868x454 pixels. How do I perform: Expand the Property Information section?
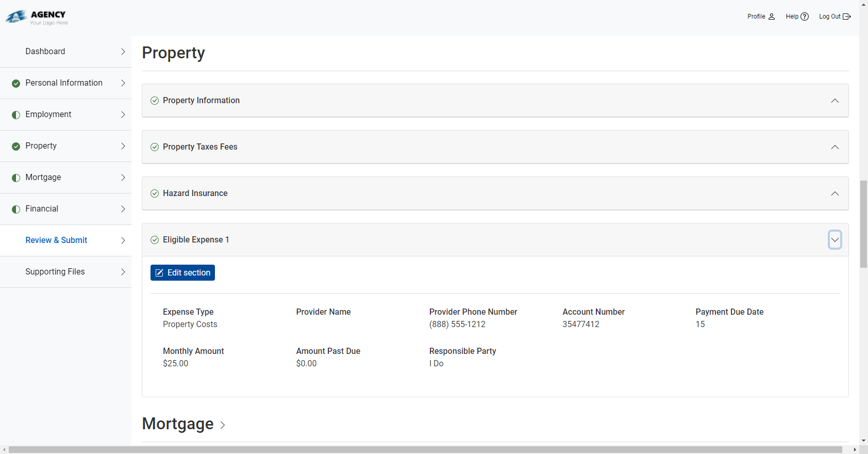834,101
